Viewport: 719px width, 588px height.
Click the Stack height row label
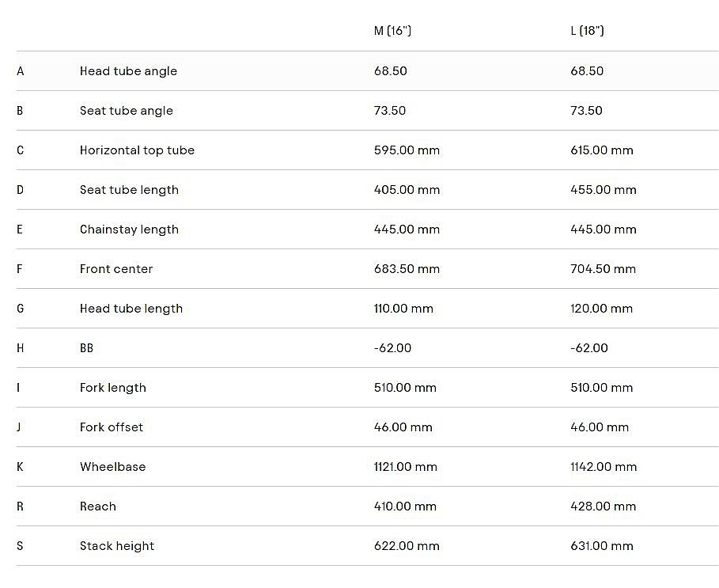pos(117,546)
